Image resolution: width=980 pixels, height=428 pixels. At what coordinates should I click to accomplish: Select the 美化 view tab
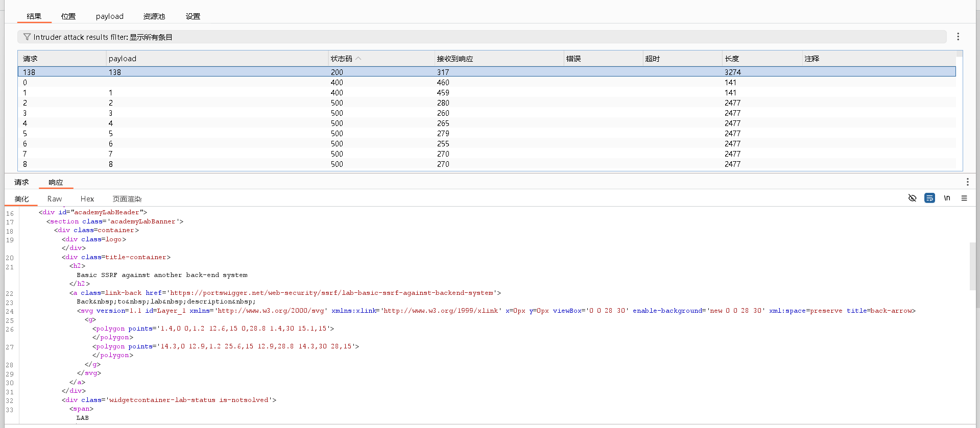[21, 199]
